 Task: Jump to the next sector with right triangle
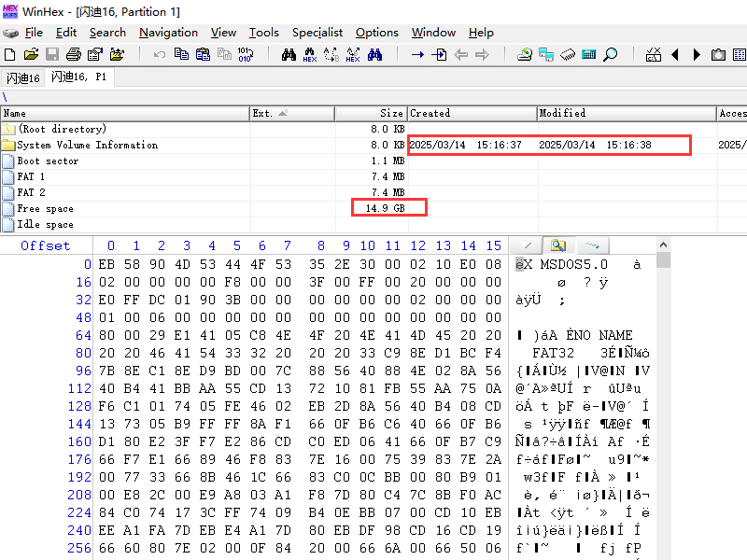[697, 55]
